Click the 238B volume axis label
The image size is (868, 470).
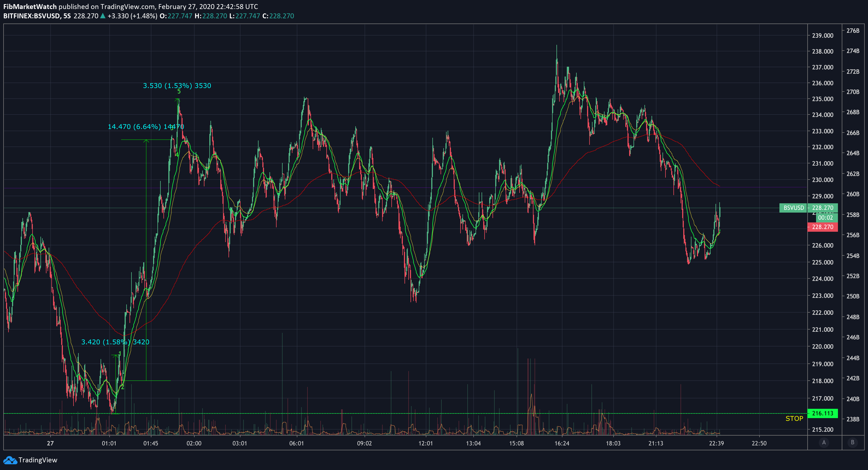853,419
